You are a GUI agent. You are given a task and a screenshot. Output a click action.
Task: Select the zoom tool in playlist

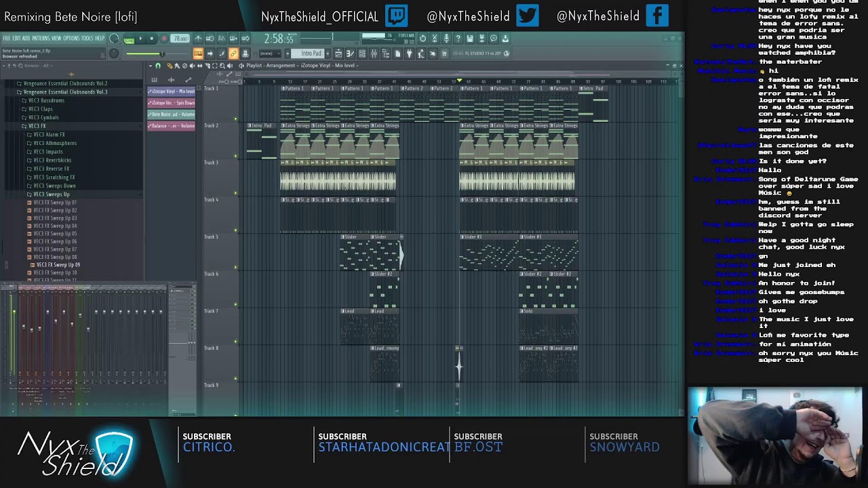tap(222, 66)
